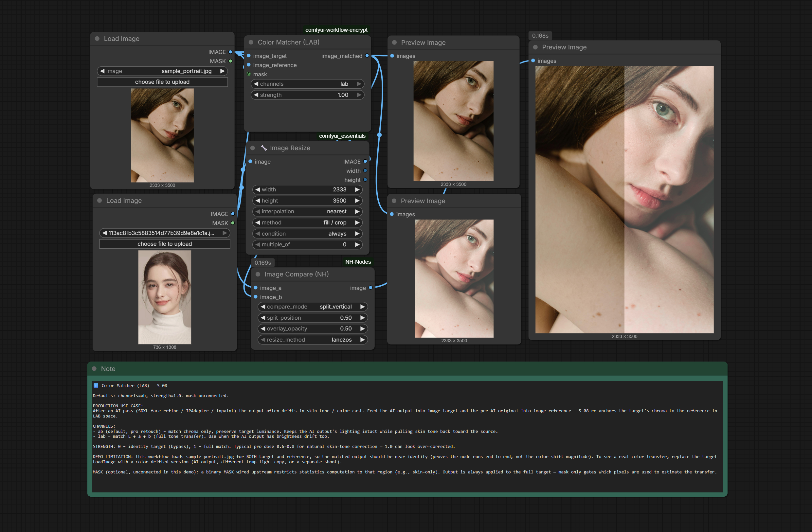Image resolution: width=812 pixels, height=532 pixels.
Task: Click the Note text area content
Action: pyautogui.click(x=407, y=436)
